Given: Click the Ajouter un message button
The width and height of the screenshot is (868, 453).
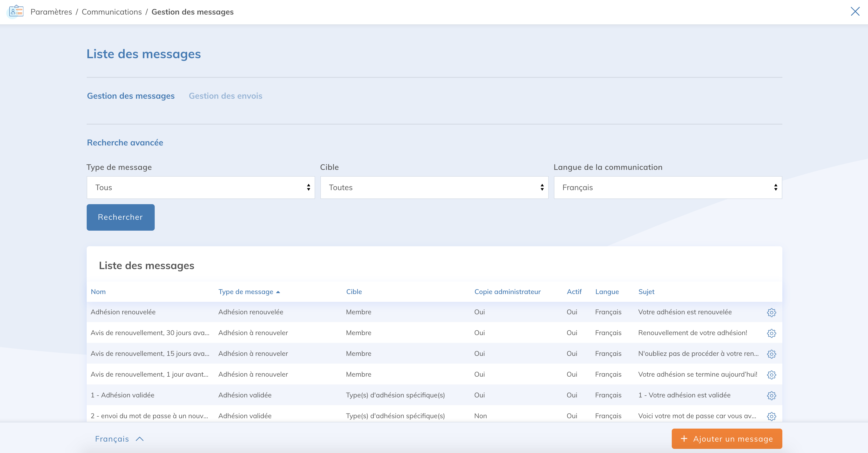Looking at the screenshot, I should click(727, 438).
